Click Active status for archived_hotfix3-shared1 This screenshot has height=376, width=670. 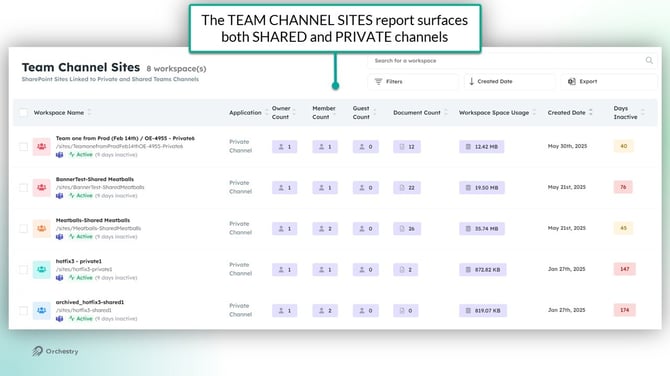pyautogui.click(x=81, y=319)
